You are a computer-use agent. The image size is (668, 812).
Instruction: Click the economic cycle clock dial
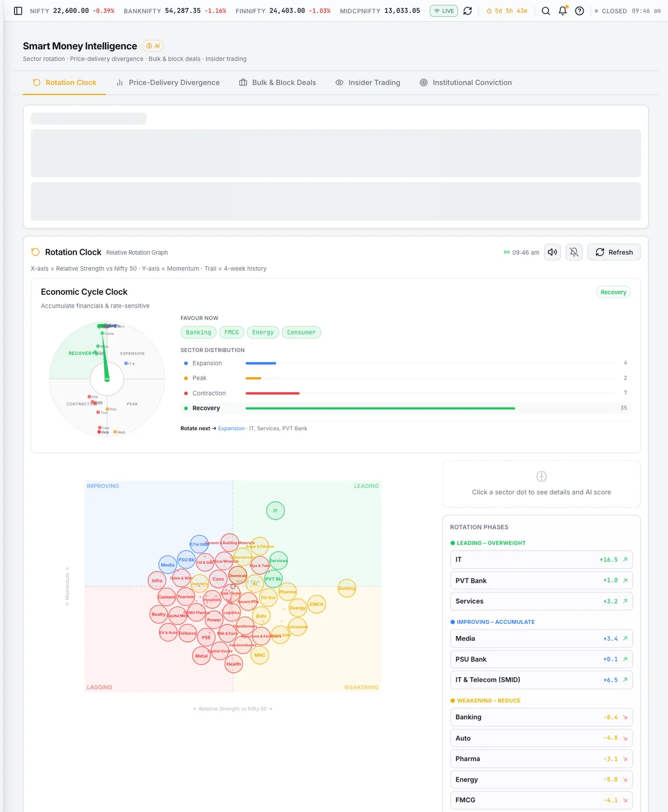point(107,379)
